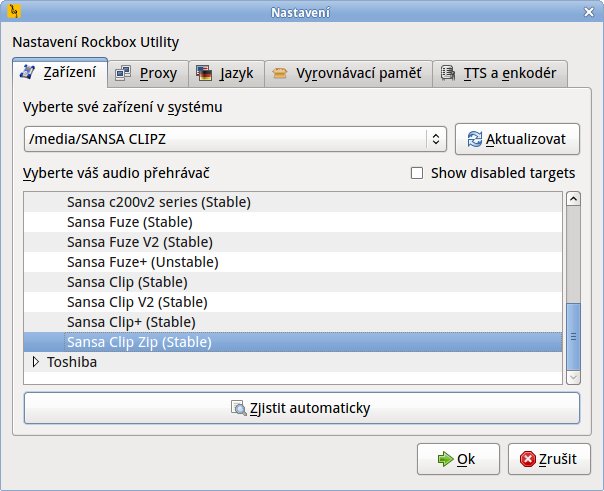Choose Sansa c200v2 series (Stable)
Screen dimensions: 604x491
(158, 202)
